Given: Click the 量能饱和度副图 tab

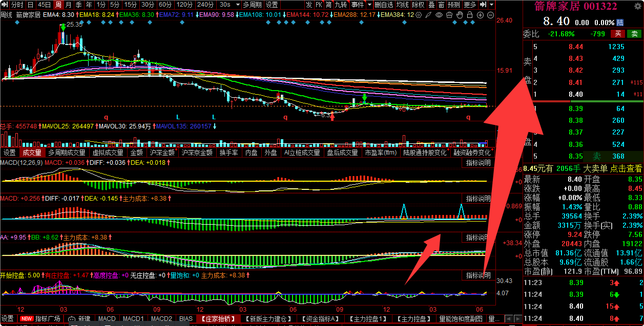Looking at the screenshot, I should point(461,319).
